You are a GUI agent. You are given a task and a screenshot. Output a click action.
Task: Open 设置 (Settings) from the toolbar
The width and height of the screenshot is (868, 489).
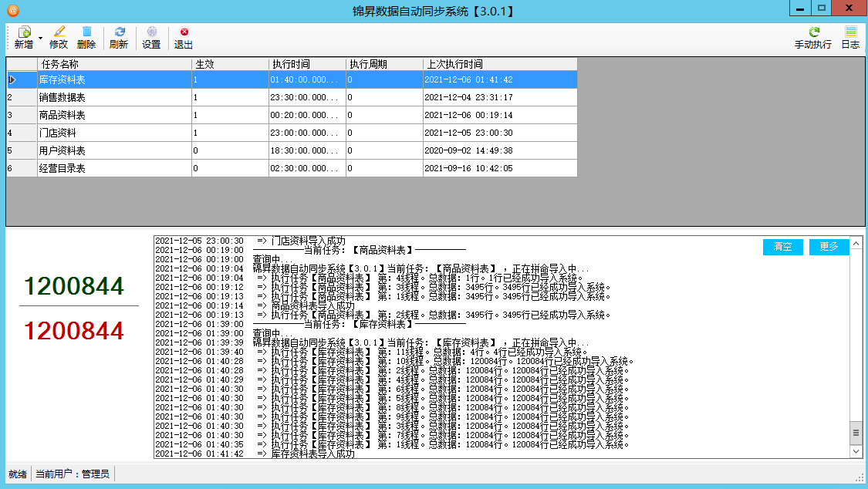pos(151,32)
